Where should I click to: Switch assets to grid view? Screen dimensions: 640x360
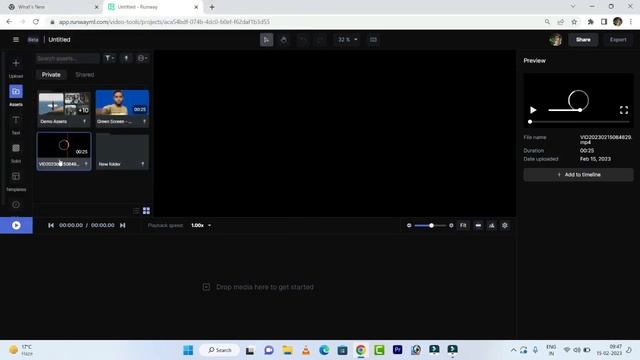click(146, 211)
